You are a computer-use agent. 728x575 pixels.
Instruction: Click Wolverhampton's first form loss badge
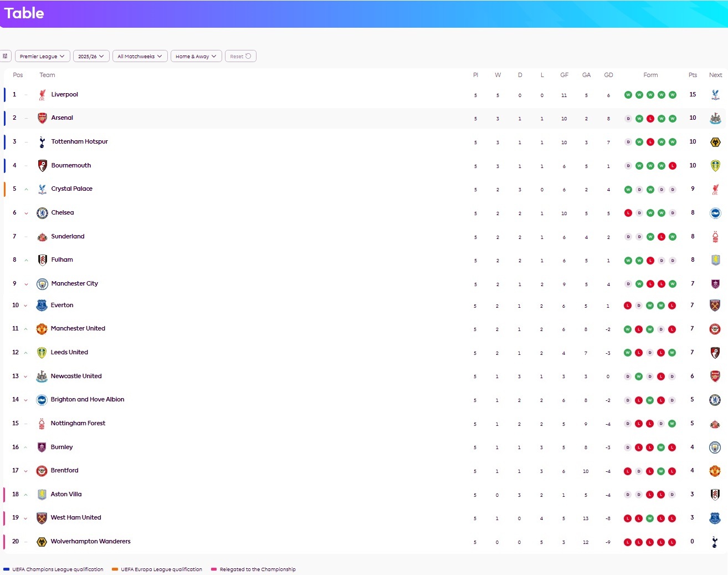tap(628, 542)
